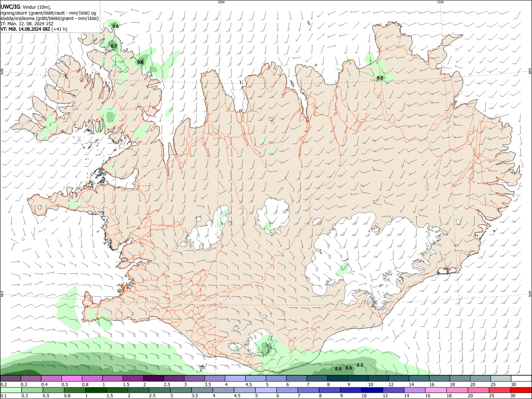Click the upper legend dark teal swatch between 8 and 9
532x399 pixels.
tap(337, 378)
